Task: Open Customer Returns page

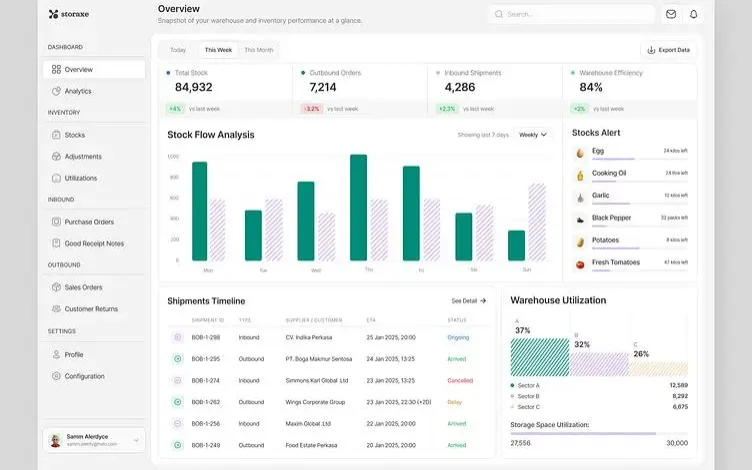Action: pos(94,309)
